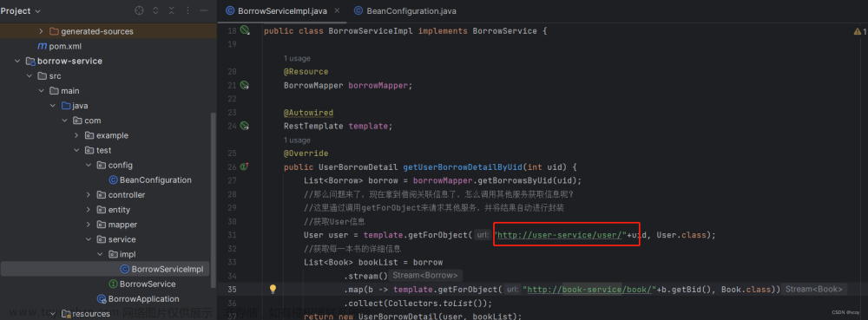The image size is (868, 320).
Task: Click the RestTemplate type on line 24
Action: [x=313, y=126]
